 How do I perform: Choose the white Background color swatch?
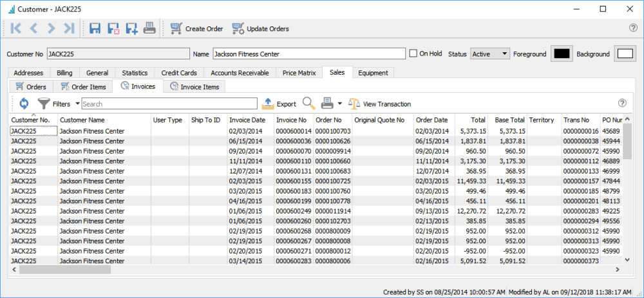[625, 54]
